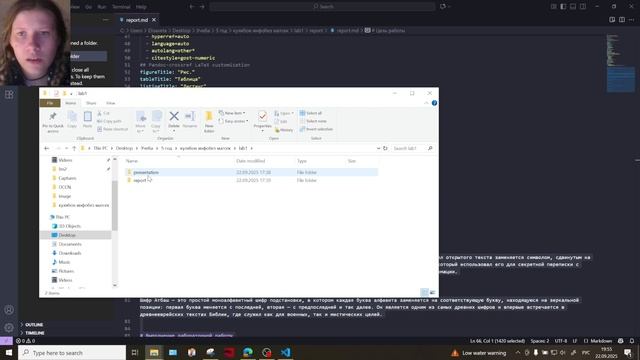
Task: Open Pictures in navigation pane
Action: tap(66, 271)
